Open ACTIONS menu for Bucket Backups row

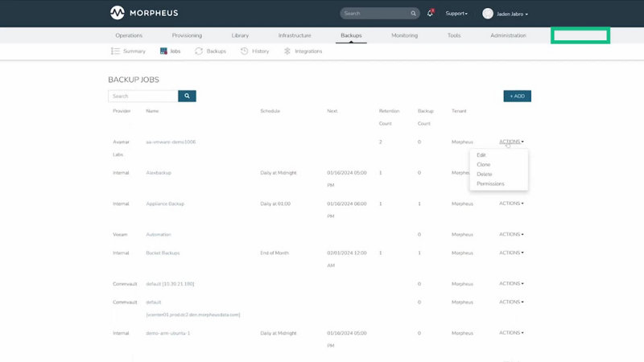[511, 253]
